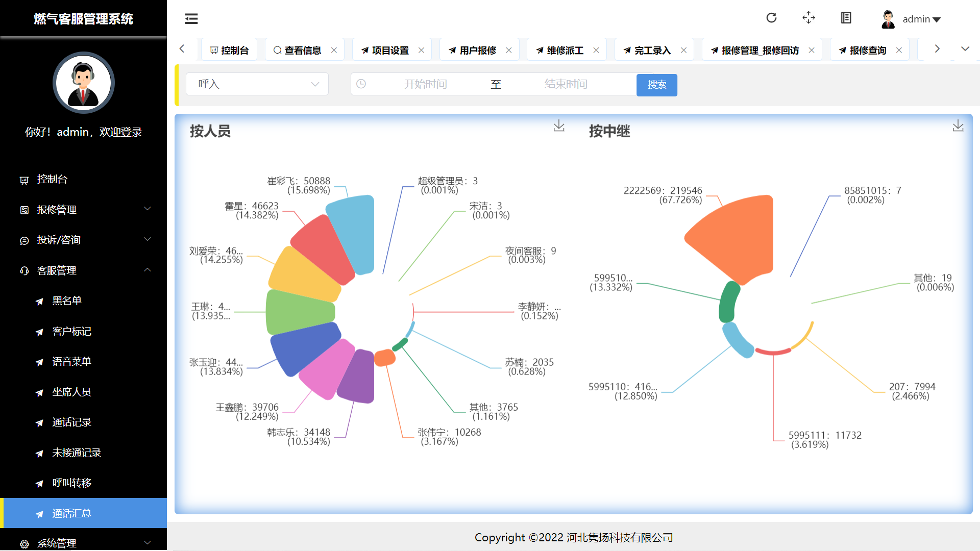Click the 搜索 search button
The image size is (980, 551).
pyautogui.click(x=657, y=85)
